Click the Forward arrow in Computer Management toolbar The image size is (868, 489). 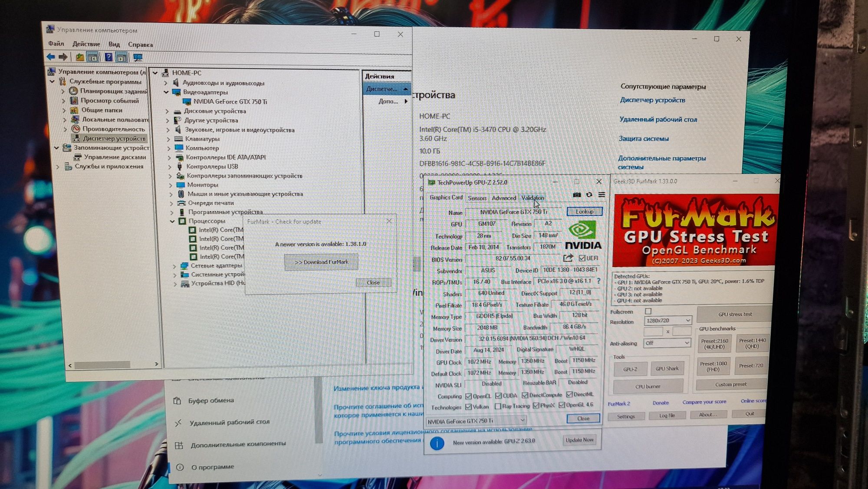(63, 57)
